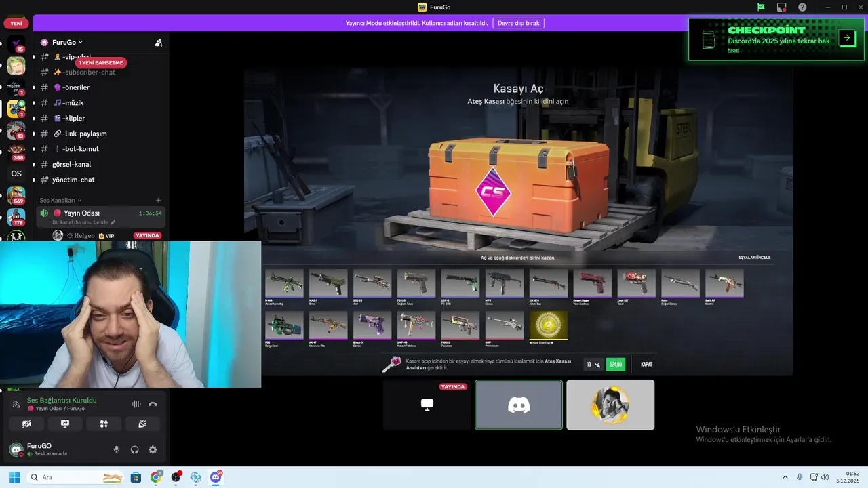868x488 pixels.
Task: Add a channel with the Ses Kanalları plus icon
Action: pyautogui.click(x=158, y=200)
